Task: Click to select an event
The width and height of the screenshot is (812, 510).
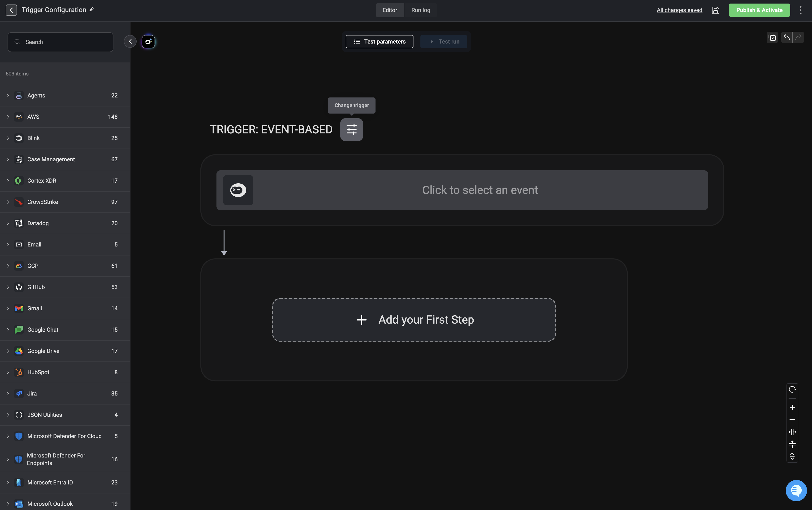Action: (x=462, y=190)
